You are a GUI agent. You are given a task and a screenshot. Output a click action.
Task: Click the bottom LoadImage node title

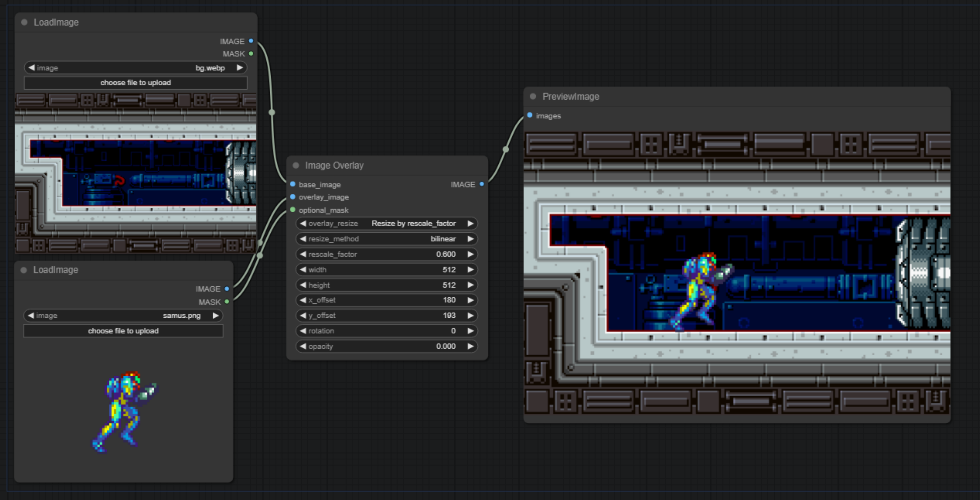coord(56,270)
